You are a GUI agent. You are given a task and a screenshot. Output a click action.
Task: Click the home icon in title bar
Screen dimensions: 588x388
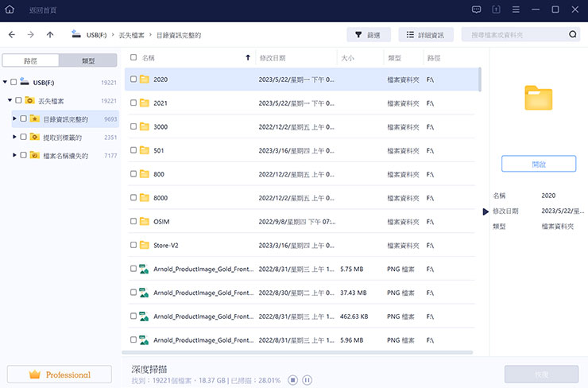(x=10, y=10)
